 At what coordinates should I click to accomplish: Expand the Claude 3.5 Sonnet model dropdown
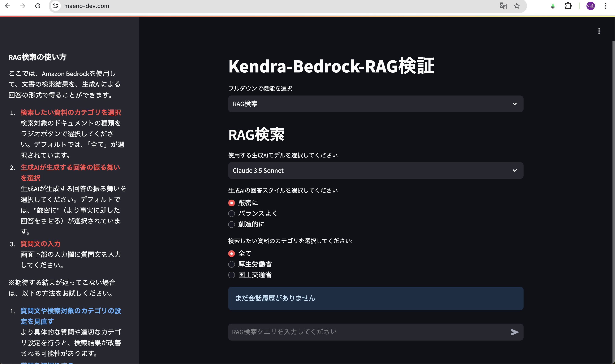click(375, 170)
